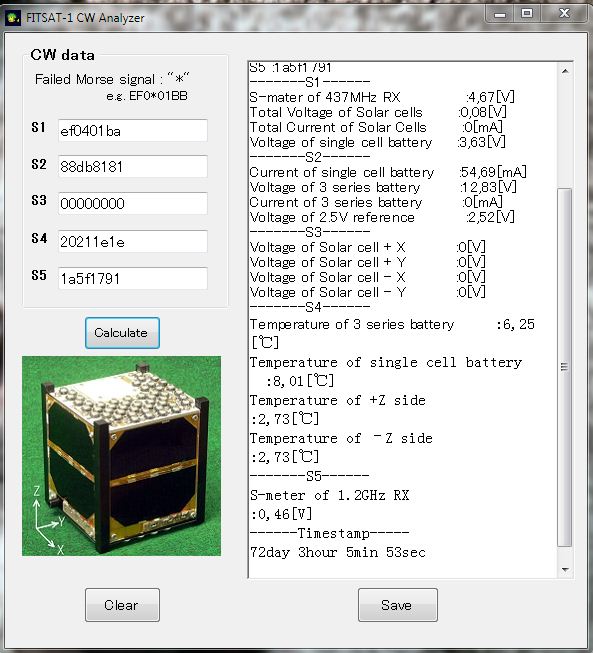Click into the S3 field with 00000000
The width and height of the screenshot is (593, 653).
pyautogui.click(x=133, y=203)
